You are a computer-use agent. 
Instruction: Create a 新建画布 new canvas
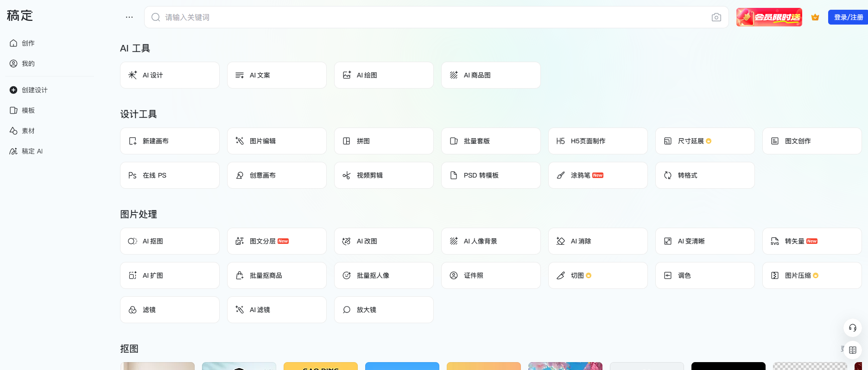click(x=170, y=141)
